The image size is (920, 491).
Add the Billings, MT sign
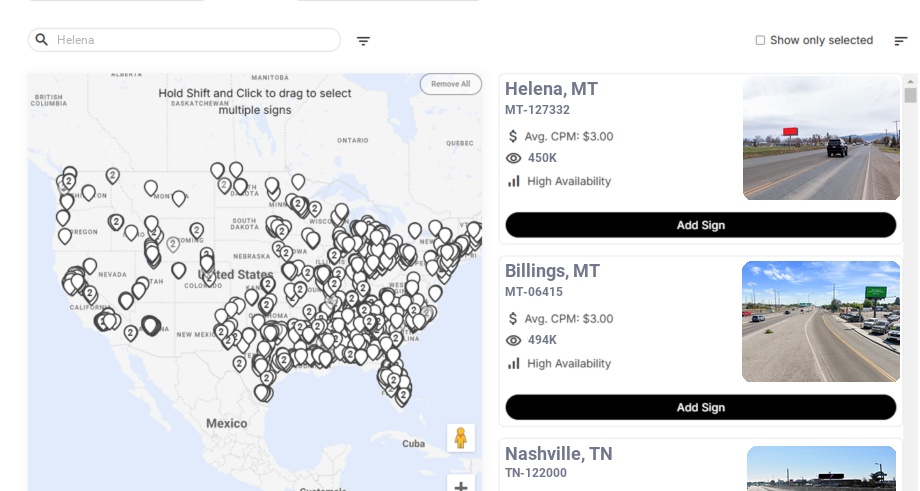pyautogui.click(x=700, y=407)
